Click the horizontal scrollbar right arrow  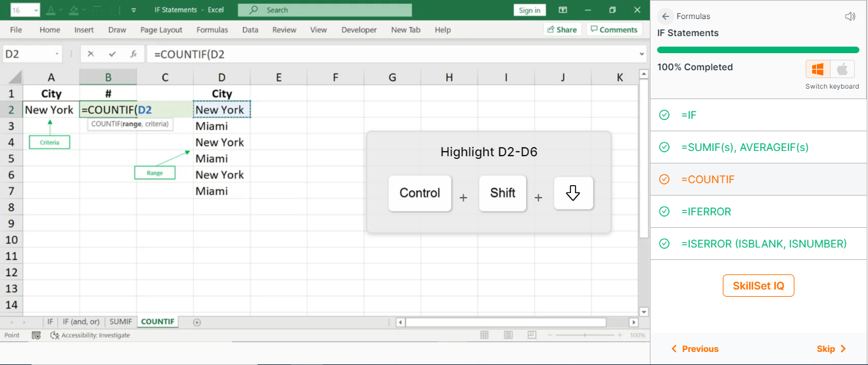[633, 322]
